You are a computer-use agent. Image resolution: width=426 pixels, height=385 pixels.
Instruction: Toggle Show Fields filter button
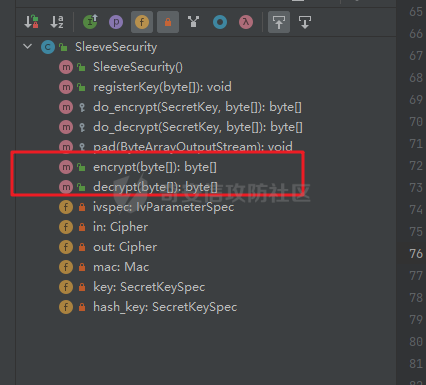pyautogui.click(x=142, y=22)
